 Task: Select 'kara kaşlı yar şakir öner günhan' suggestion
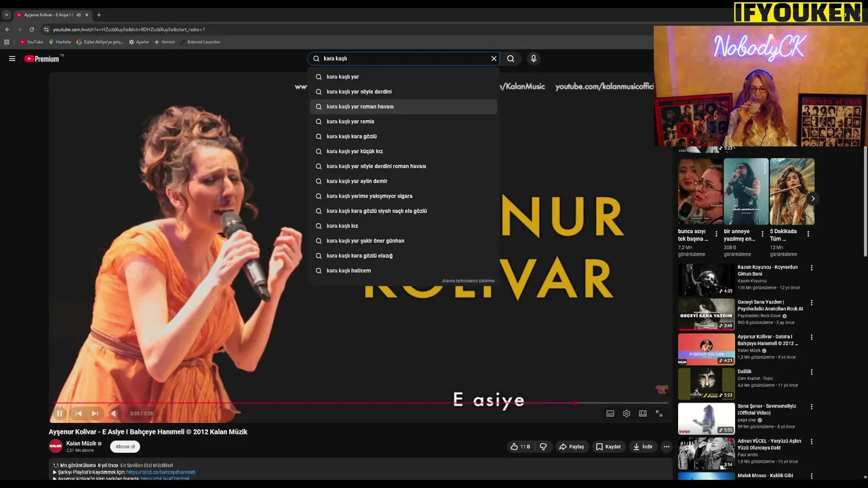point(403,241)
